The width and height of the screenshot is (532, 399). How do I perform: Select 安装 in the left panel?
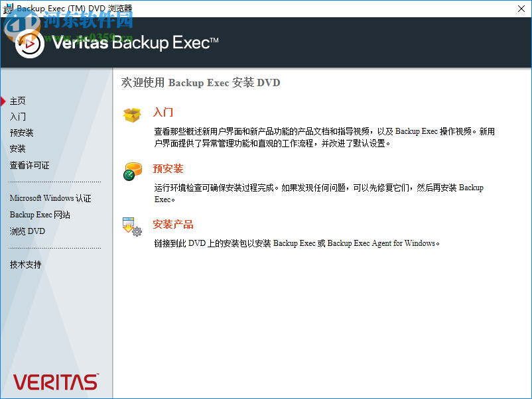(17, 148)
